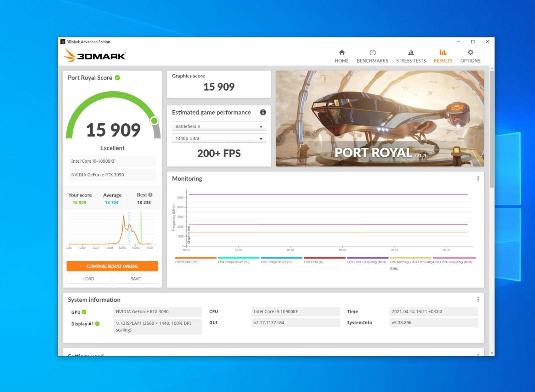The height and width of the screenshot is (392, 535).
Task: Switch to the OPTIONS tab label
Action: point(470,61)
